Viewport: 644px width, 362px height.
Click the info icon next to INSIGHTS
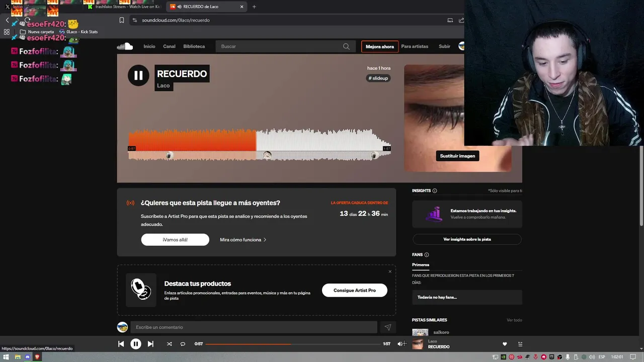(x=435, y=191)
